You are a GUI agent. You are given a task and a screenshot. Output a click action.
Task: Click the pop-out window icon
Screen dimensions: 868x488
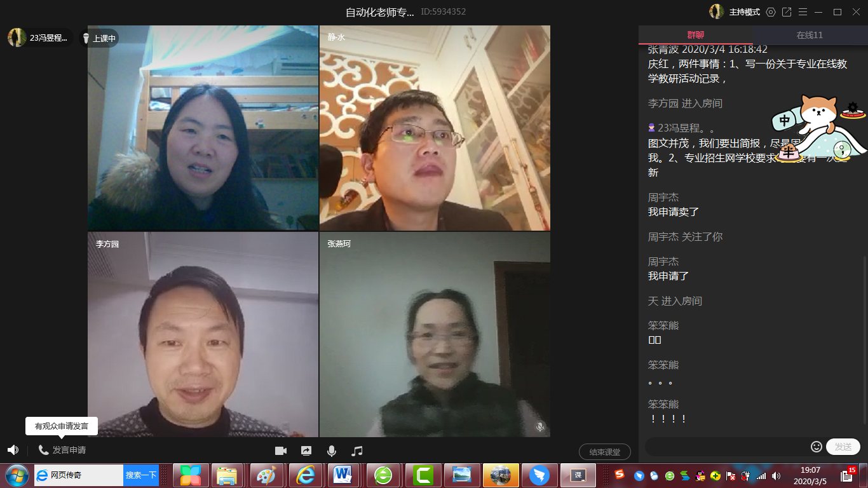point(787,12)
